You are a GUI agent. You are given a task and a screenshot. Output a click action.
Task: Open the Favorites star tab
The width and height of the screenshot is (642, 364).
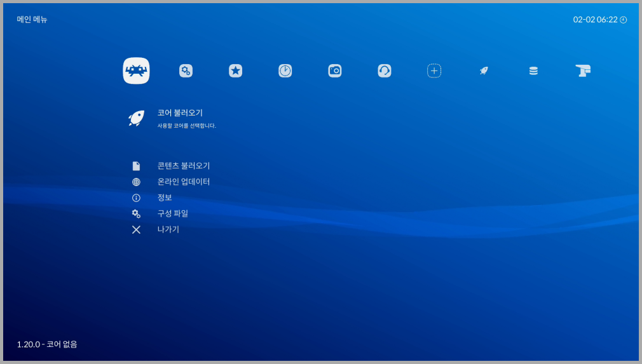235,71
